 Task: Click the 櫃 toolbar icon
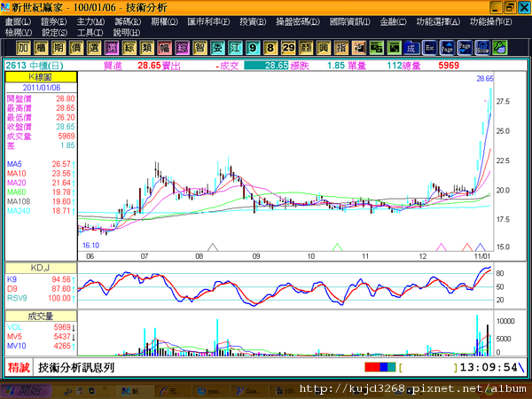pos(41,48)
